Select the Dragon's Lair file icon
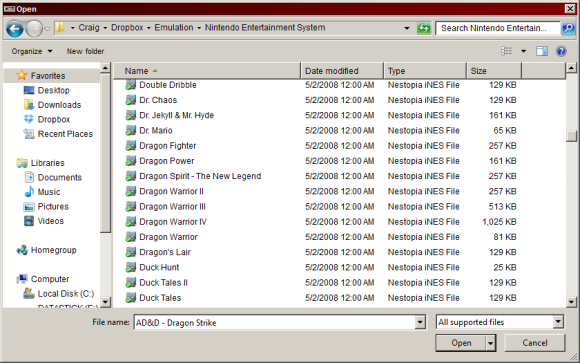580x363 pixels. click(130, 252)
